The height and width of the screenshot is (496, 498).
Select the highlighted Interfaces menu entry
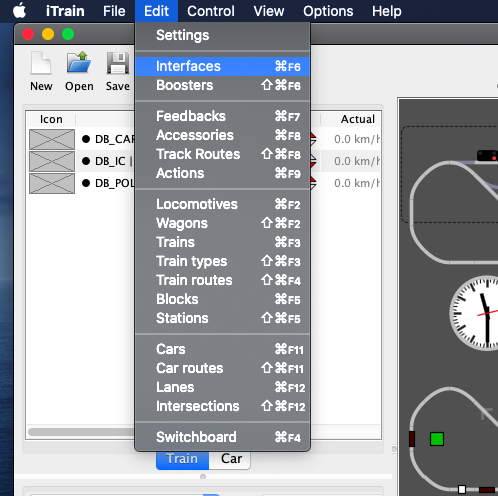222,66
